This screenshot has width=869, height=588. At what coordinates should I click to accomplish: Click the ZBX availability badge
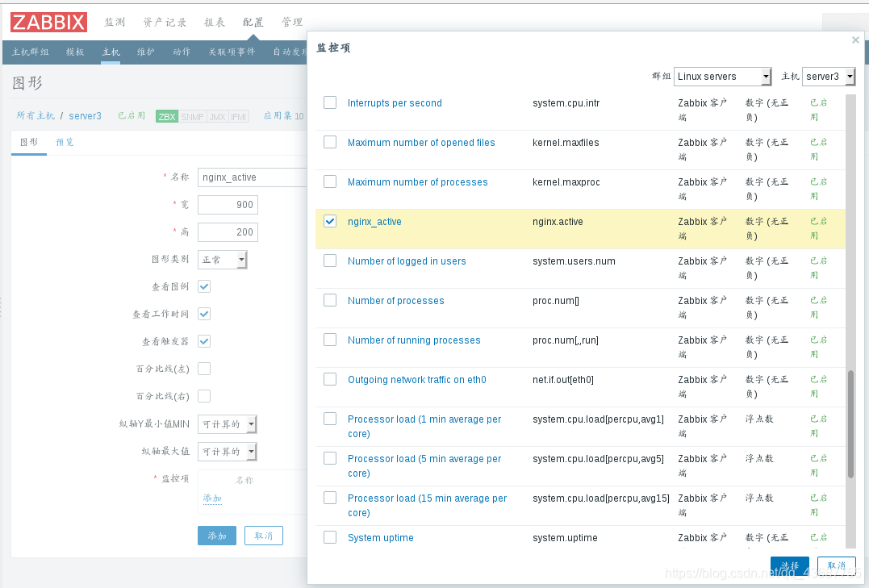[x=167, y=116]
